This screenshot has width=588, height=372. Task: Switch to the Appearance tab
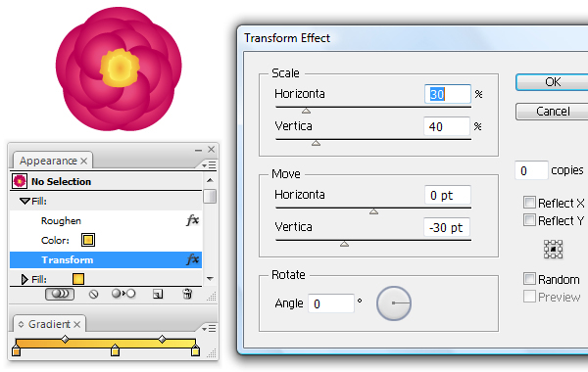(x=48, y=161)
